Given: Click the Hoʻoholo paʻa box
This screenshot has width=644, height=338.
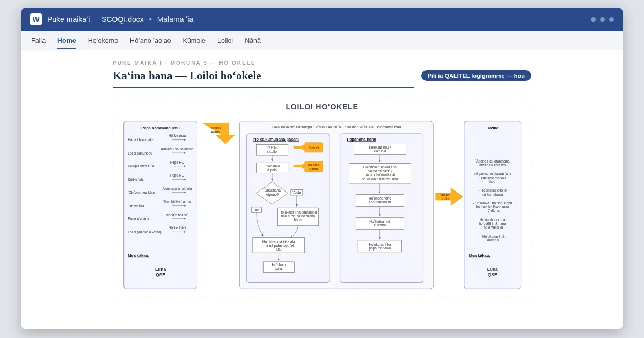Looking at the screenshot, I should (x=279, y=267).
